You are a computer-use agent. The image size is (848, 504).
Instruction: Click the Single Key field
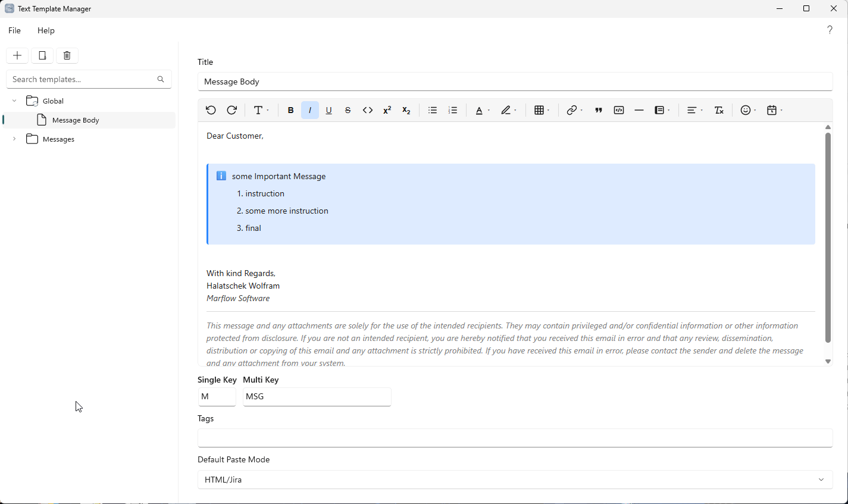tap(217, 396)
